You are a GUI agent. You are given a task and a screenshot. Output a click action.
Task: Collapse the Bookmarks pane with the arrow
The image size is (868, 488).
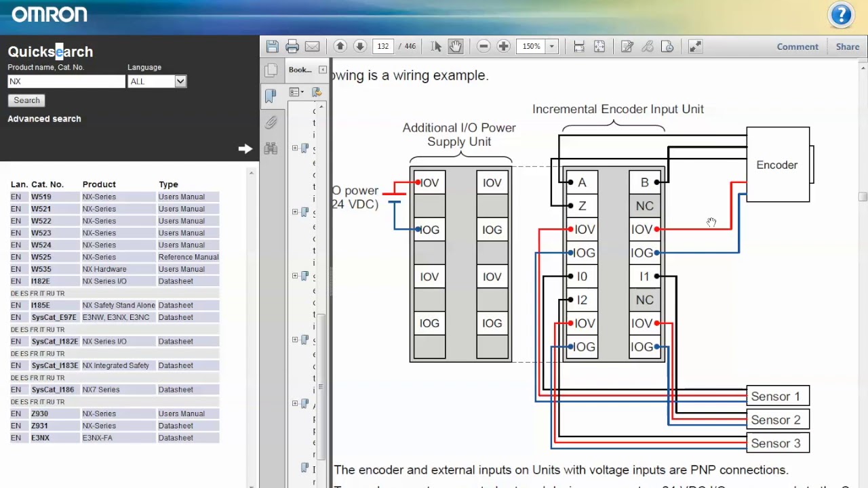point(323,70)
